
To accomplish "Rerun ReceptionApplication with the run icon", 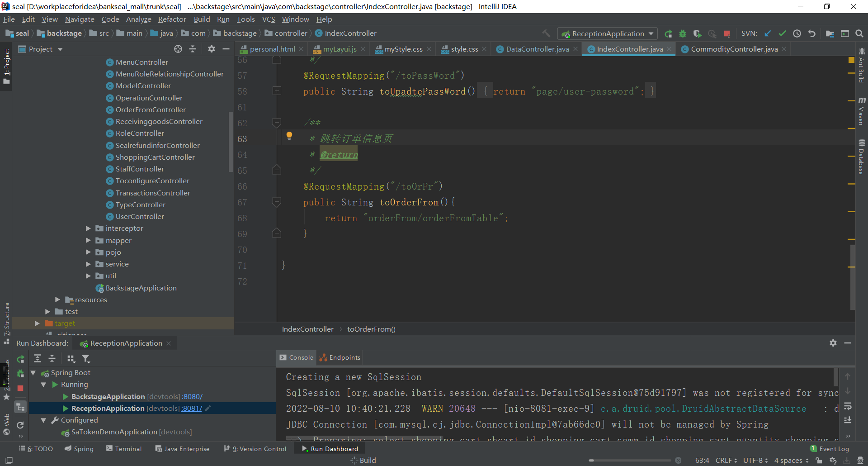I will click(668, 33).
